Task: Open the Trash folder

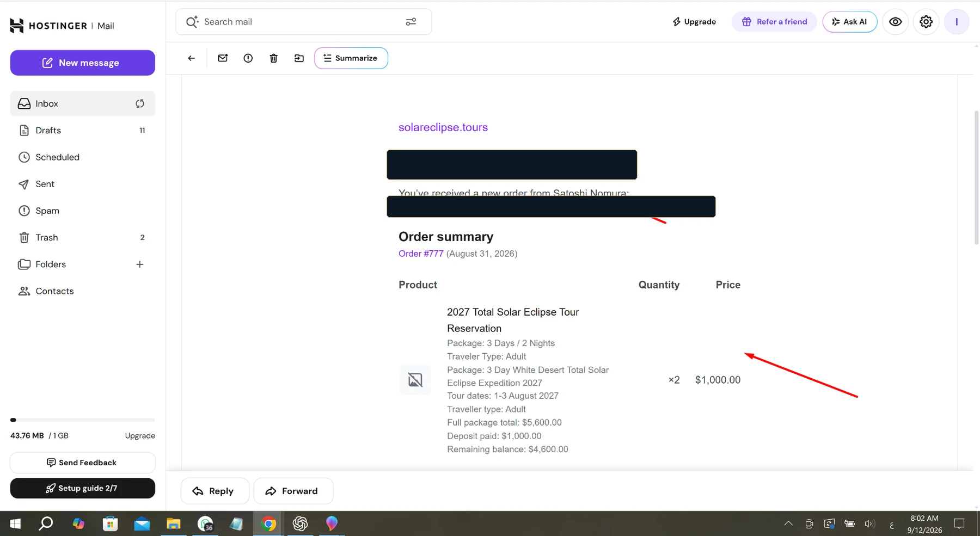Action: (83, 237)
